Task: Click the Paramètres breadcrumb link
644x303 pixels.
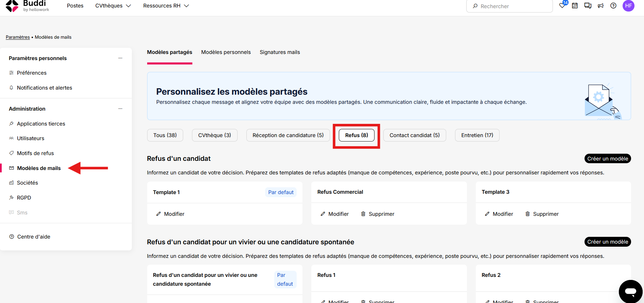Action: [x=18, y=37]
